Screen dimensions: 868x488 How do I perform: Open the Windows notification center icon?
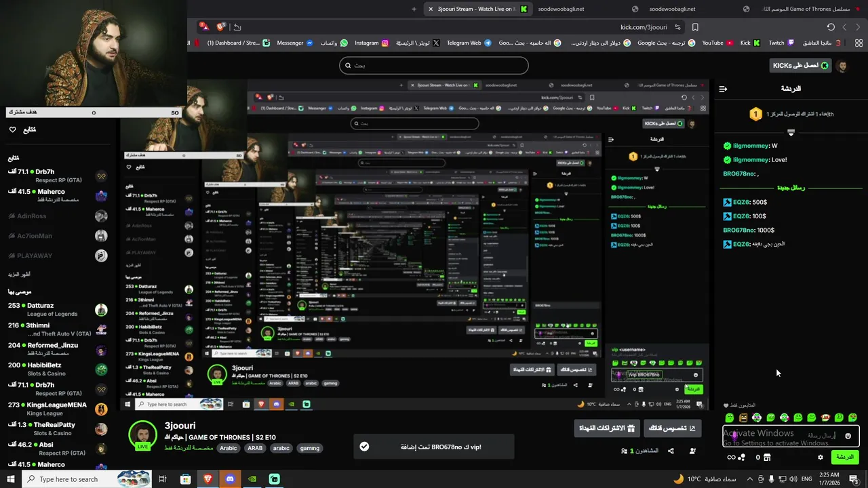[854, 479]
